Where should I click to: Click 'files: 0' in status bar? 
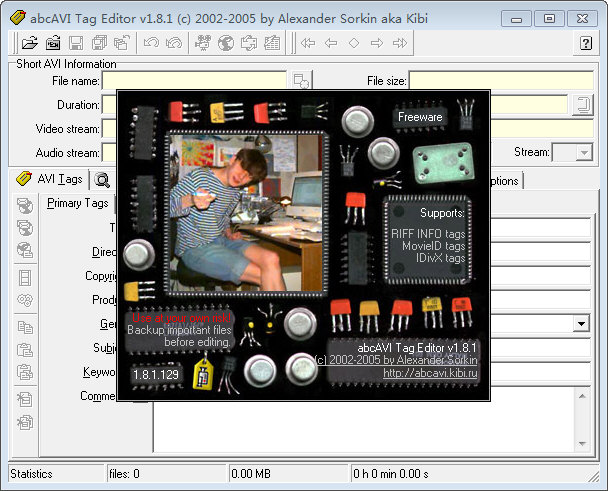point(124,474)
